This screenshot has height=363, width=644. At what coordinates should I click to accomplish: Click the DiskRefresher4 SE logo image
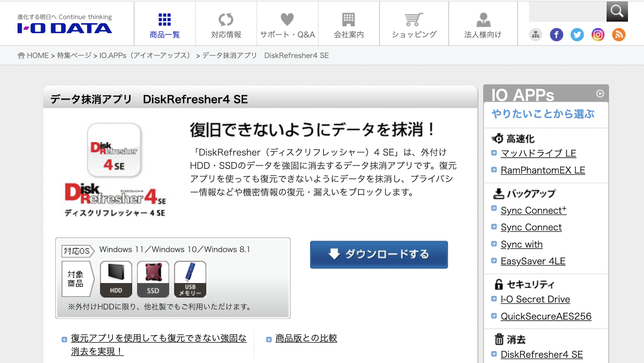(115, 200)
